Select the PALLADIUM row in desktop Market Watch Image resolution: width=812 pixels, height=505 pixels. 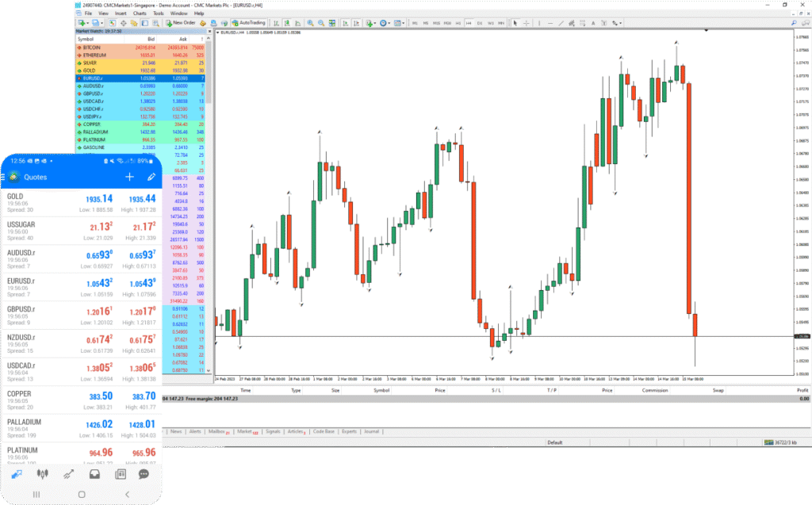point(140,132)
